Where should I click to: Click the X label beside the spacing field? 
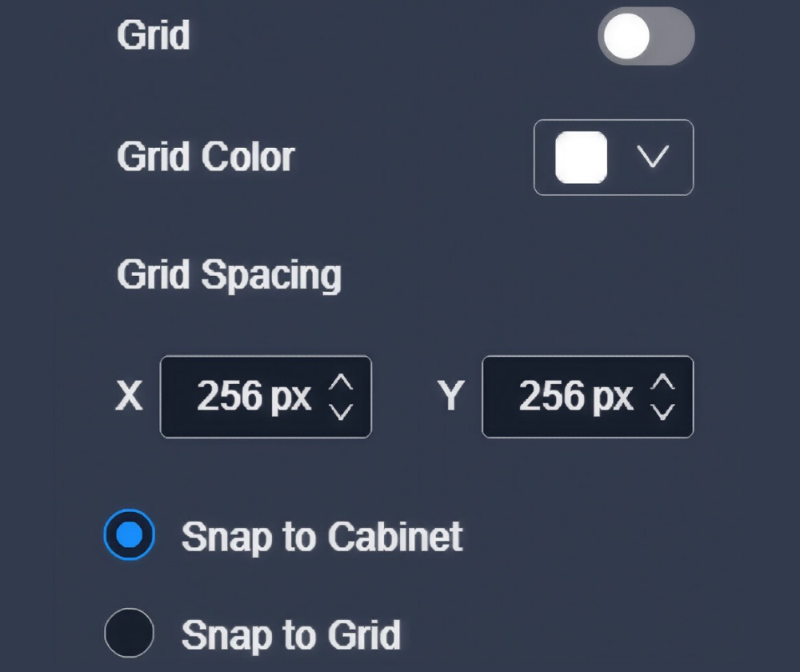[x=130, y=397]
